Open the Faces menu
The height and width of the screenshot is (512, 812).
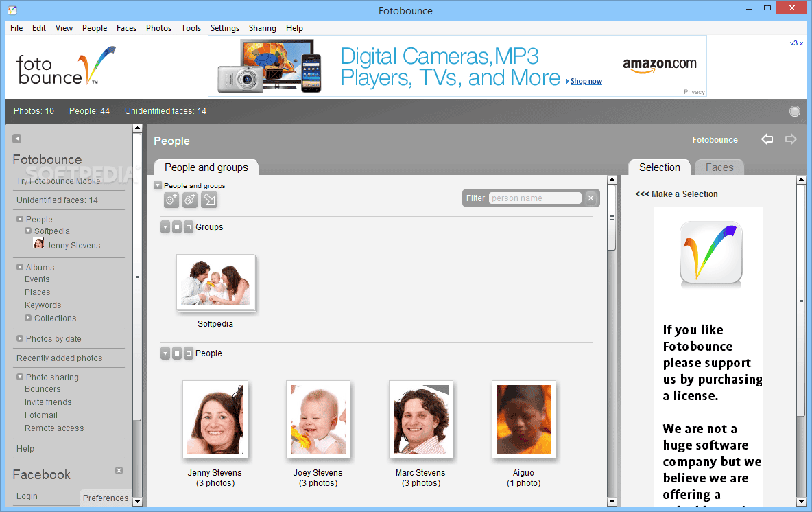click(x=126, y=28)
